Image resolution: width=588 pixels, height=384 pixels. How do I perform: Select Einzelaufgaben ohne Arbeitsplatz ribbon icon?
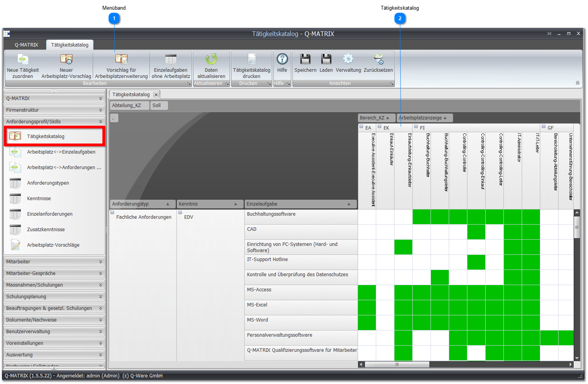(171, 59)
